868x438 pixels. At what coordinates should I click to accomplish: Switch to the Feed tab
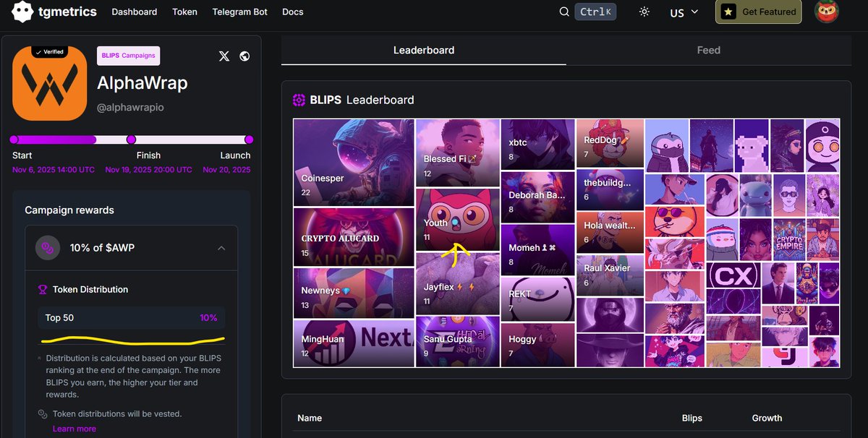pos(709,50)
